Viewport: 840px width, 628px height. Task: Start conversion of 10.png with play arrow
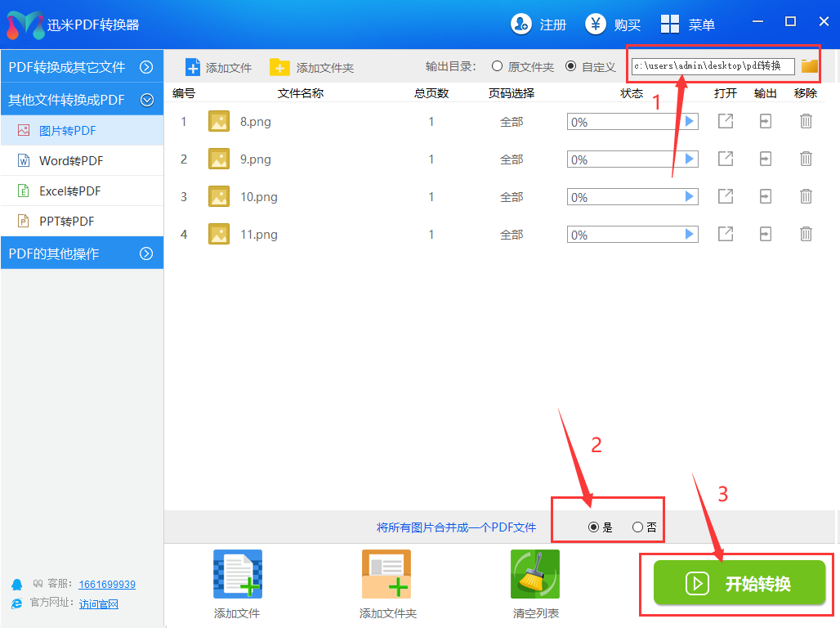(690, 197)
